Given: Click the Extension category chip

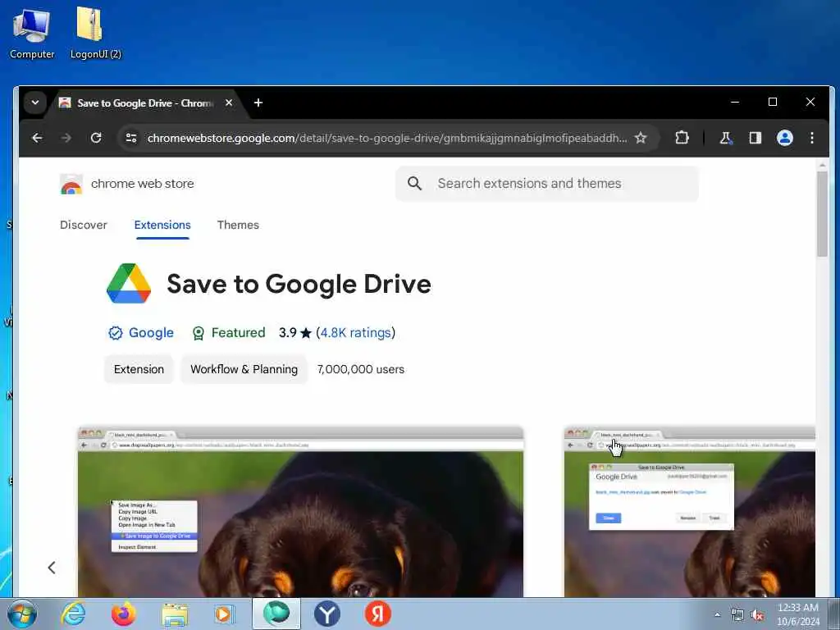Looking at the screenshot, I should tap(139, 369).
